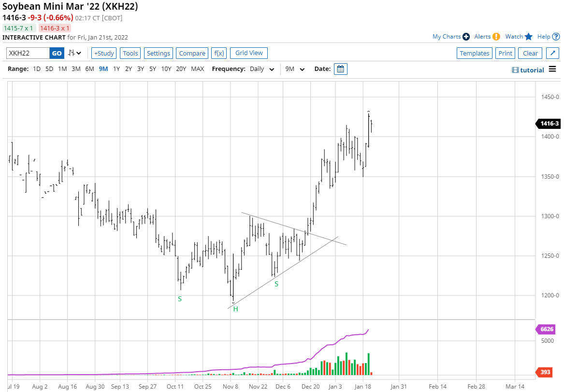
Task: Select the 1M range
Action: tap(62, 69)
